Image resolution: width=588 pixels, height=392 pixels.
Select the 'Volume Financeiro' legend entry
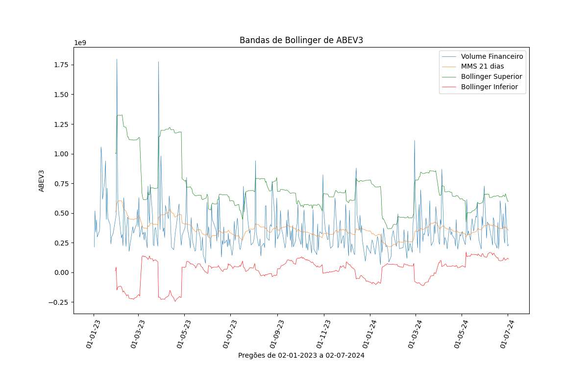click(x=483, y=56)
